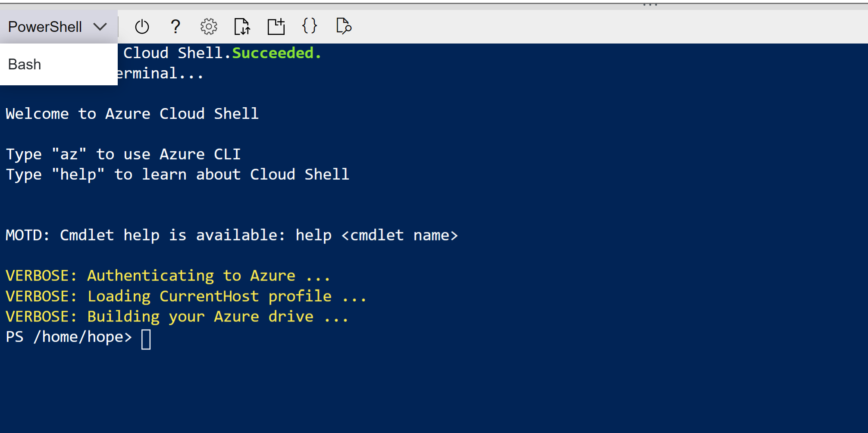
Task: Open the editor curly braces icon
Action: point(310,27)
